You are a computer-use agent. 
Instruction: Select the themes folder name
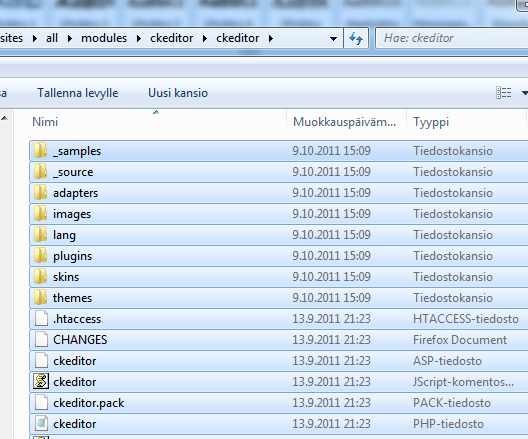click(72, 298)
